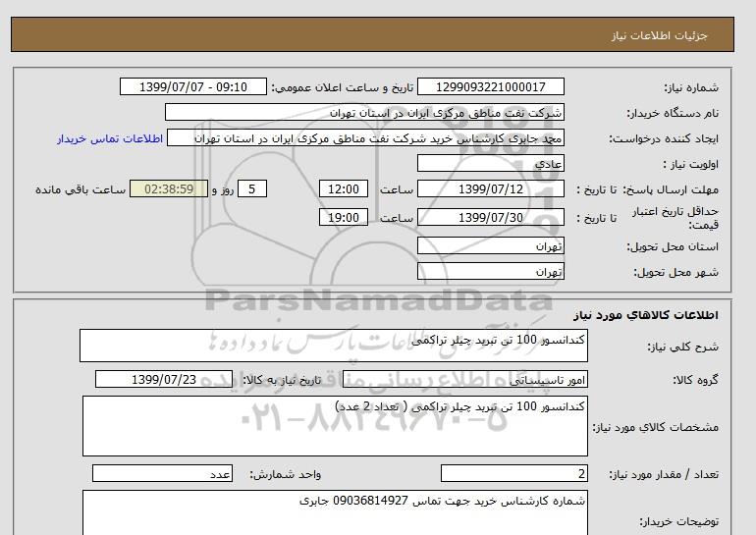This screenshot has width=756, height=535.
Task: Click the label شماره نیاز
Action: (x=691, y=87)
